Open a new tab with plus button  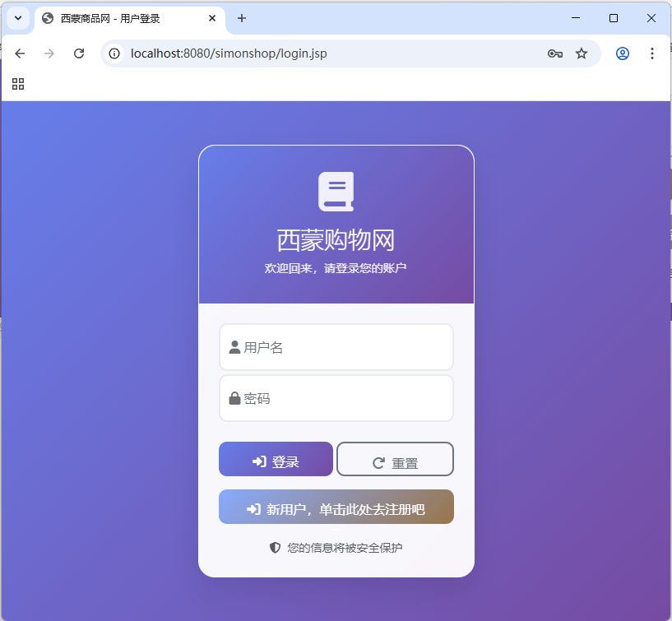pyautogui.click(x=242, y=18)
